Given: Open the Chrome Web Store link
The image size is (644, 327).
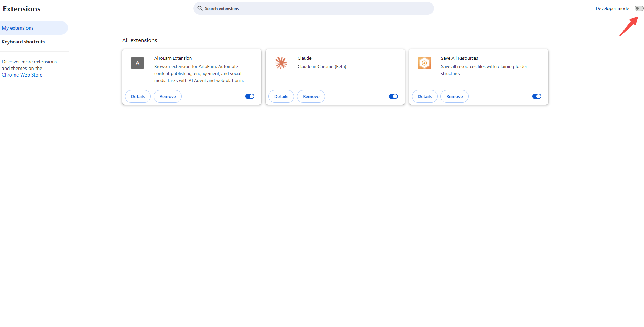Looking at the screenshot, I should point(22,75).
